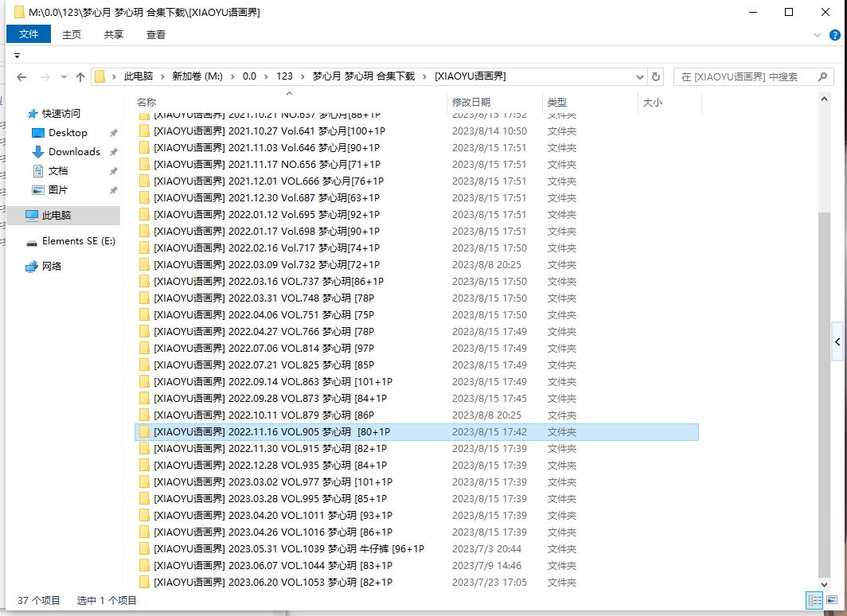This screenshot has height=616, width=847.
Task: Open Desktop in the navigation pane
Action: pos(68,133)
